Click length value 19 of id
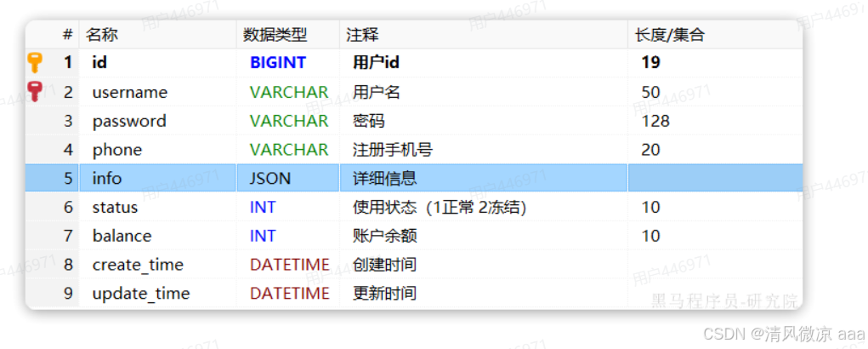Viewport: 868px width, 349px height. [x=650, y=63]
